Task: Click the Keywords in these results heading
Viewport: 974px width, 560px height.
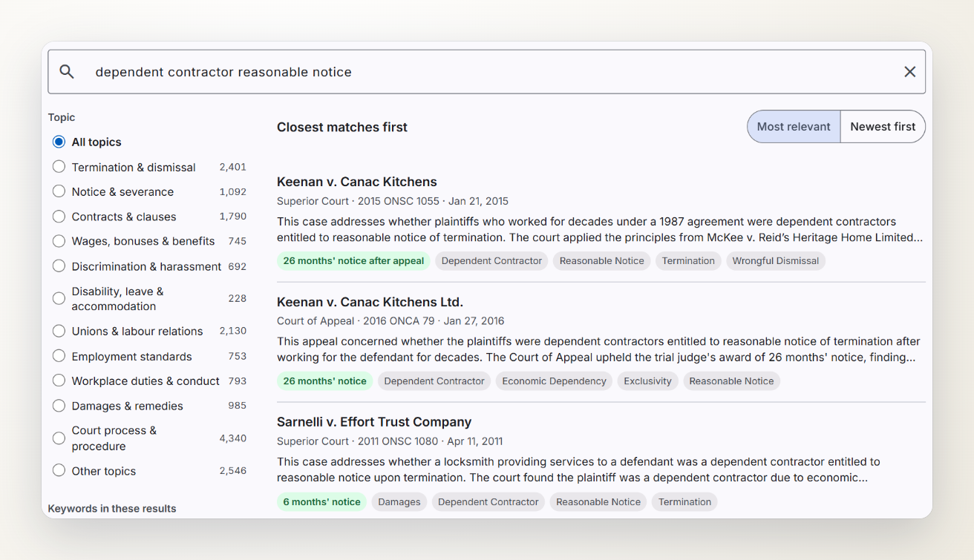Action: [112, 509]
